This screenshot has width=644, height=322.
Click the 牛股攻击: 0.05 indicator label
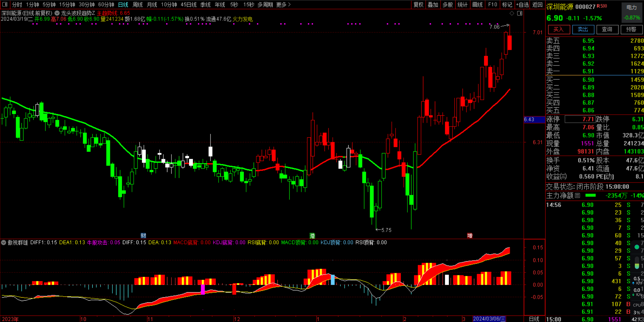(104, 243)
